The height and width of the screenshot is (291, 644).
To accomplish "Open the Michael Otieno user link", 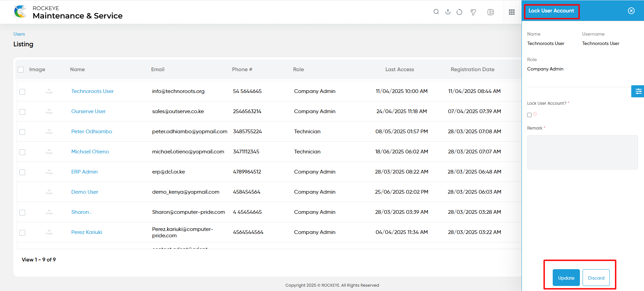I will point(90,152).
